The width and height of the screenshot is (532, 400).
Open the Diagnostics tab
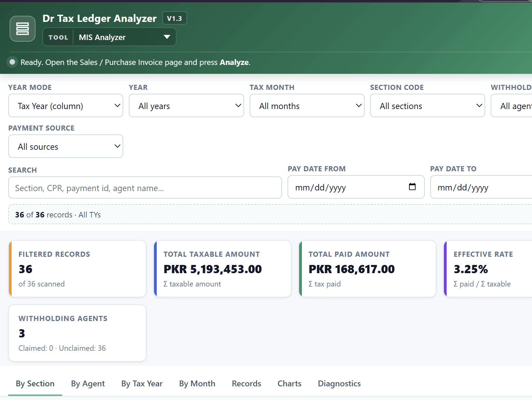[339, 384]
